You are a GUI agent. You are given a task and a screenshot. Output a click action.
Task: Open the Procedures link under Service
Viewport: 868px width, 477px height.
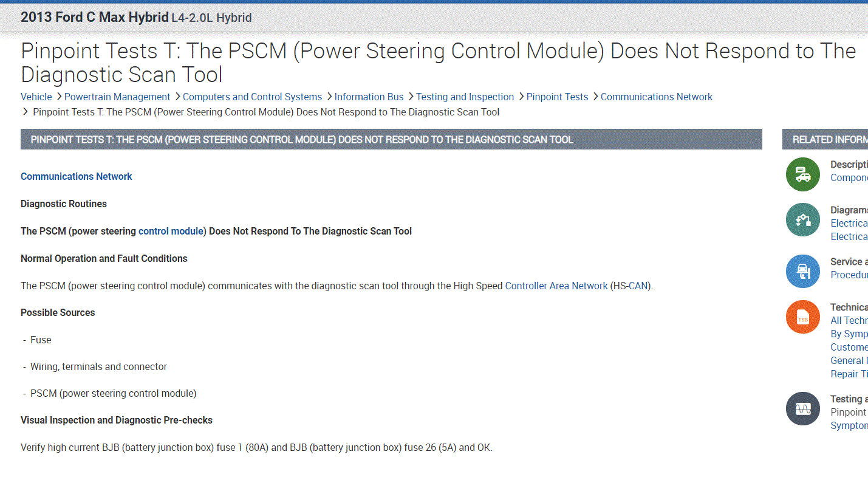(x=849, y=275)
